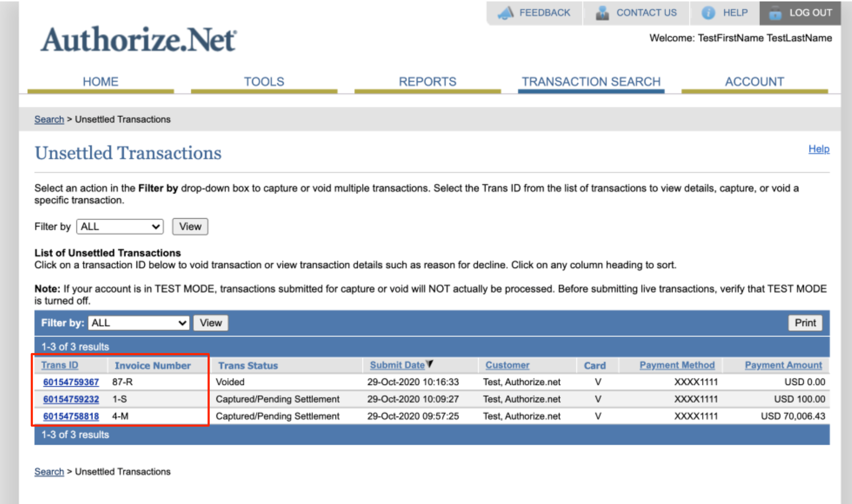Click invoice number 4-M
The width and height of the screenshot is (852, 504).
[x=120, y=416]
